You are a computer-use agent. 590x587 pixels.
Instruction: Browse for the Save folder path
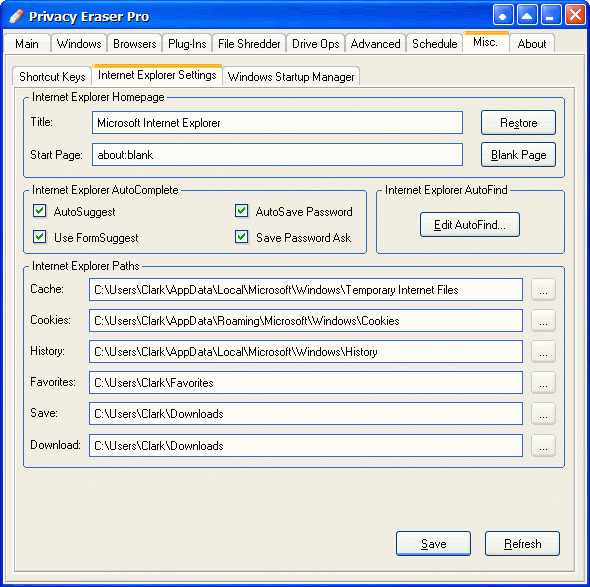click(543, 414)
